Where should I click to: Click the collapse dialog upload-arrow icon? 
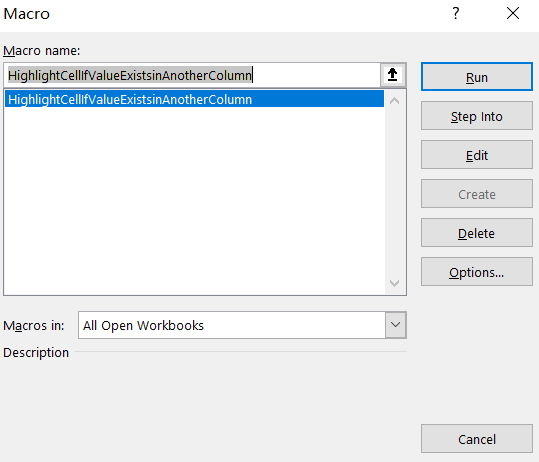point(393,75)
